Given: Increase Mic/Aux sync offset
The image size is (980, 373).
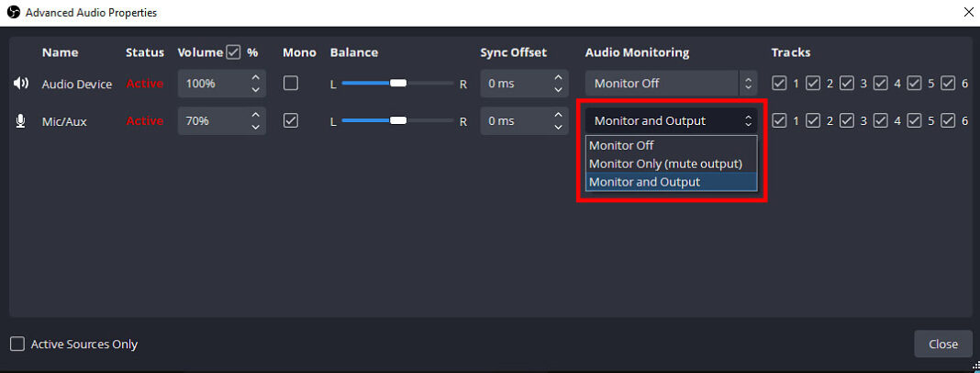Looking at the screenshot, I should (558, 115).
